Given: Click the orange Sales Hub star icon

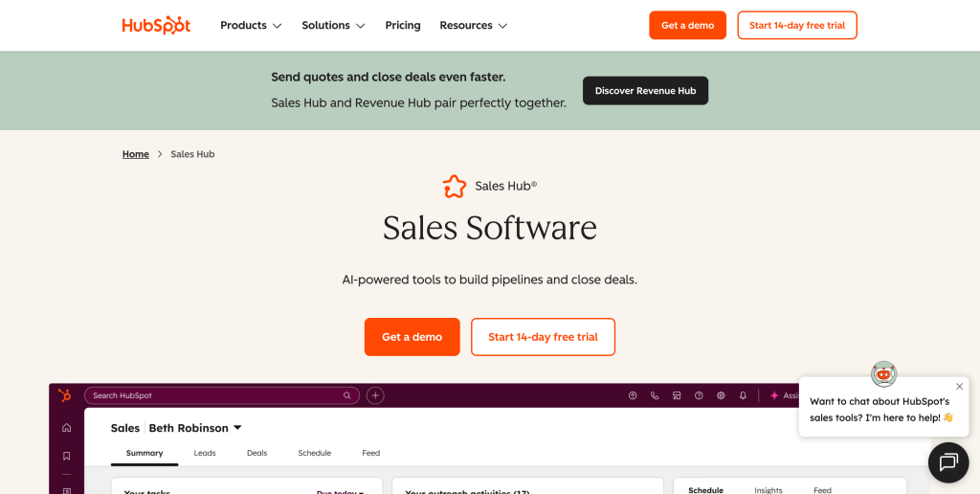Looking at the screenshot, I should pos(455,187).
